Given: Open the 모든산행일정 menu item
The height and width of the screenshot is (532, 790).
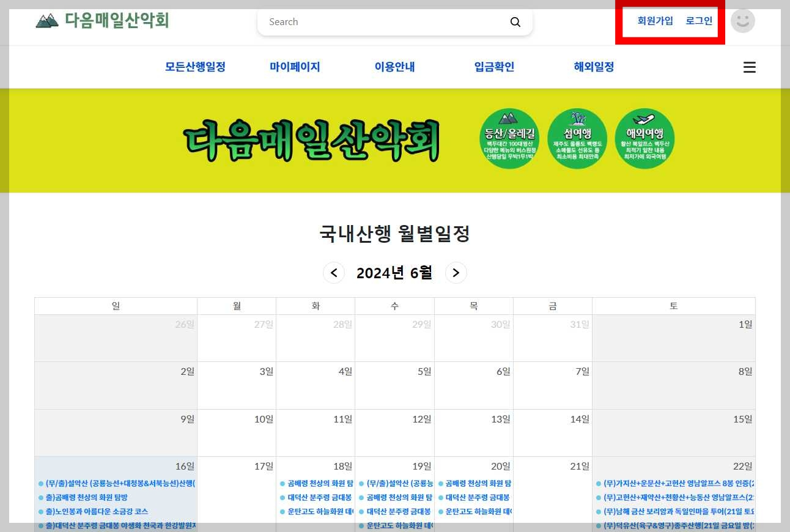Looking at the screenshot, I should pyautogui.click(x=195, y=67).
